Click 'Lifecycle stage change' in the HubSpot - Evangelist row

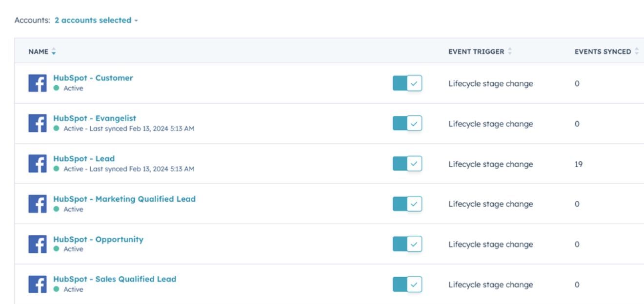pyautogui.click(x=491, y=124)
